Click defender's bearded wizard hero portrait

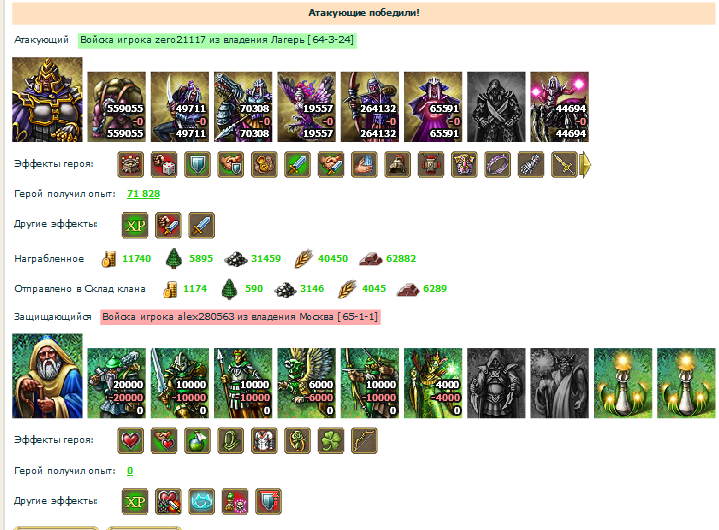pos(47,376)
